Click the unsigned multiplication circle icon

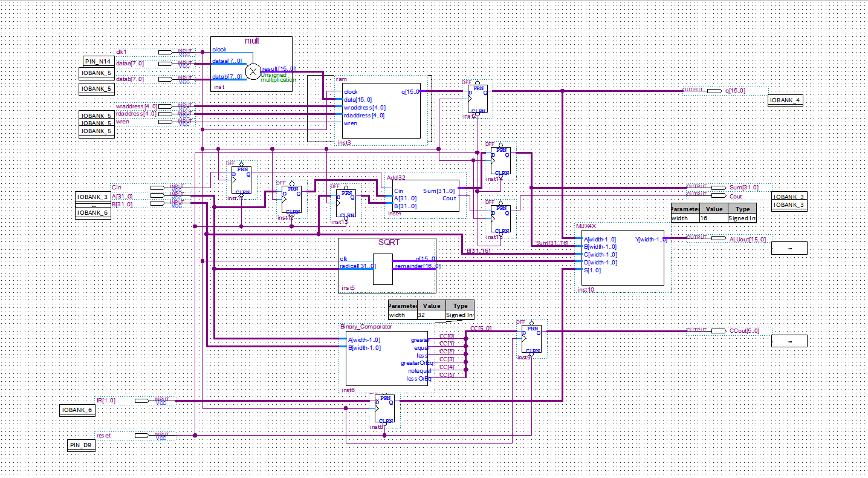coord(253,71)
